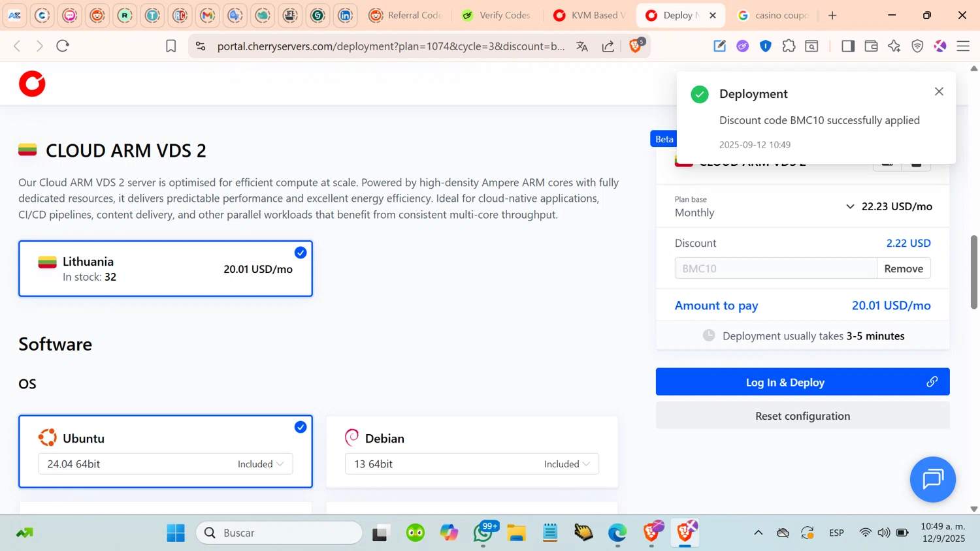Open Brave VPN
980x551 pixels.
[917, 46]
